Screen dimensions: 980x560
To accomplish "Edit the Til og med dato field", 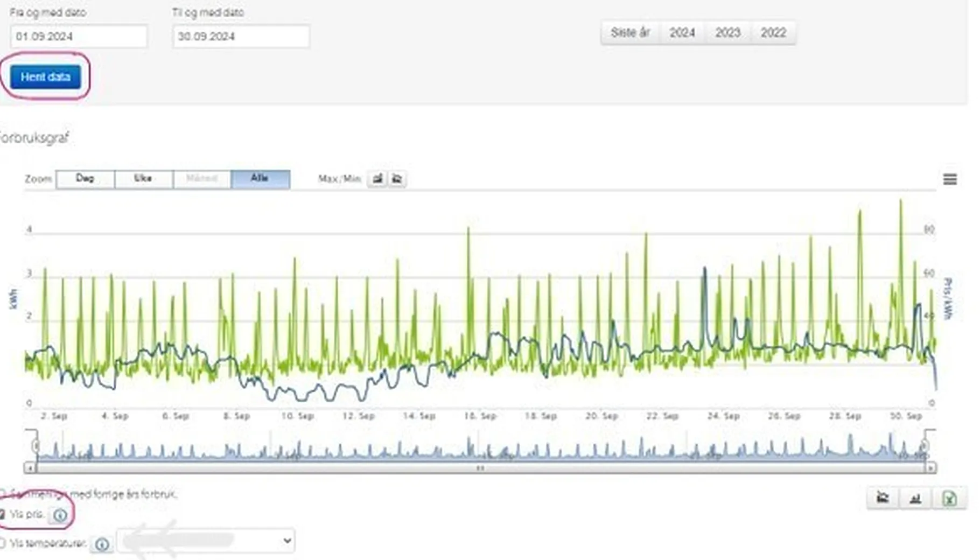I will pos(241,37).
